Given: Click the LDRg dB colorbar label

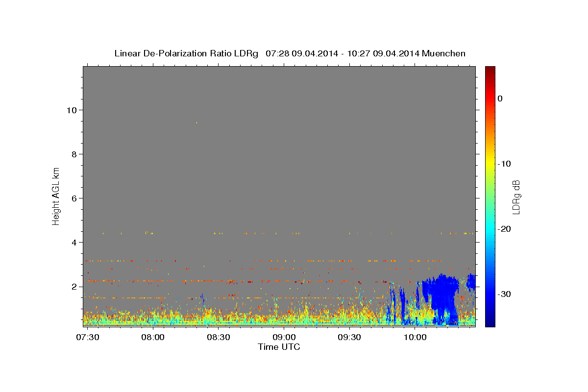Looking at the screenshot, I should click(x=515, y=197).
